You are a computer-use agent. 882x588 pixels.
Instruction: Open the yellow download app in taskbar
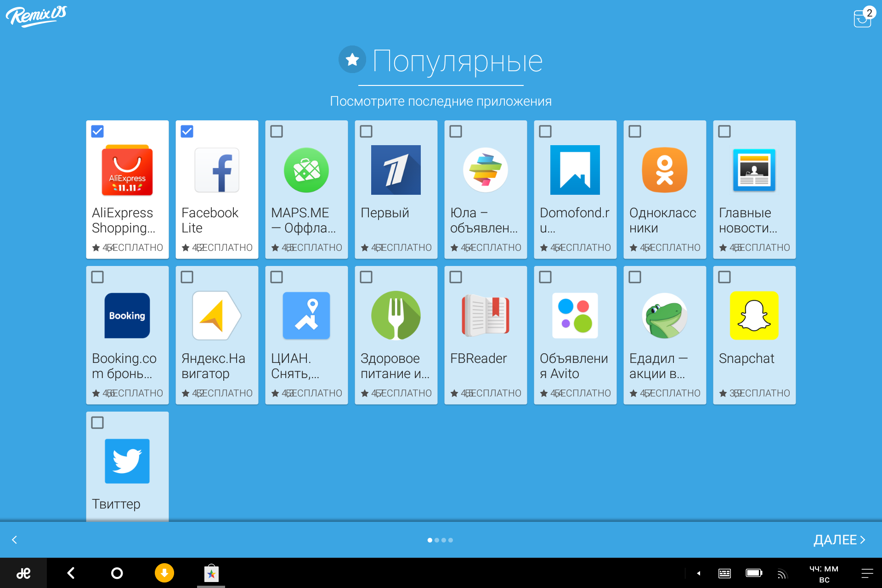point(164,573)
